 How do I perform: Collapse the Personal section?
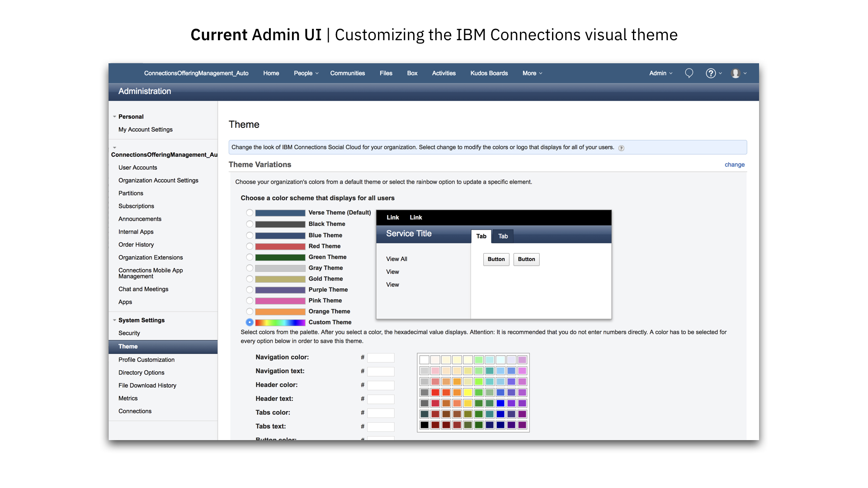pos(115,117)
